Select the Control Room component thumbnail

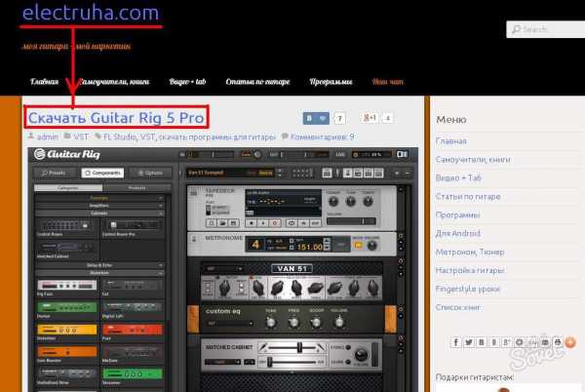click(x=66, y=227)
